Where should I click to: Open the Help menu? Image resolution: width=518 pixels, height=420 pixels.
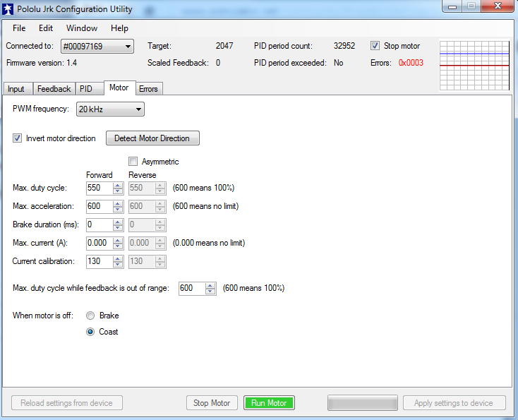click(x=119, y=28)
